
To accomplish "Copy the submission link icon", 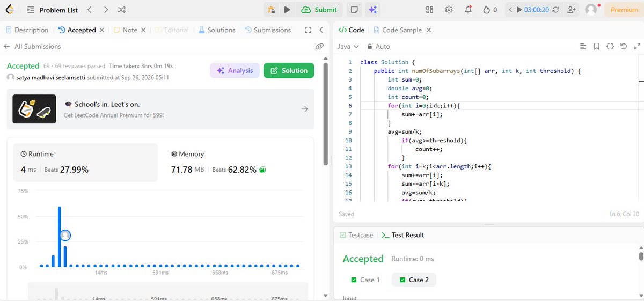I will (319, 47).
